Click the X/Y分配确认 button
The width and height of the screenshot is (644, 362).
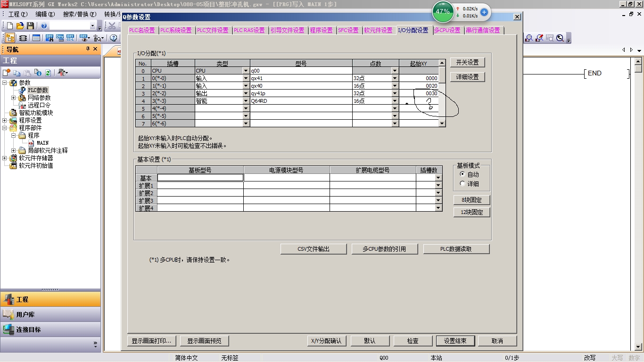[326, 341]
